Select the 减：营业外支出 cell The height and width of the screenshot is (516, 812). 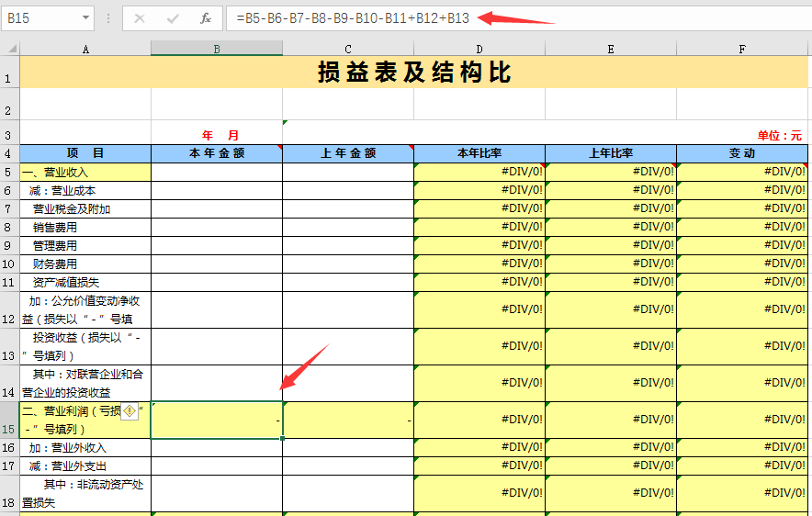click(x=85, y=466)
